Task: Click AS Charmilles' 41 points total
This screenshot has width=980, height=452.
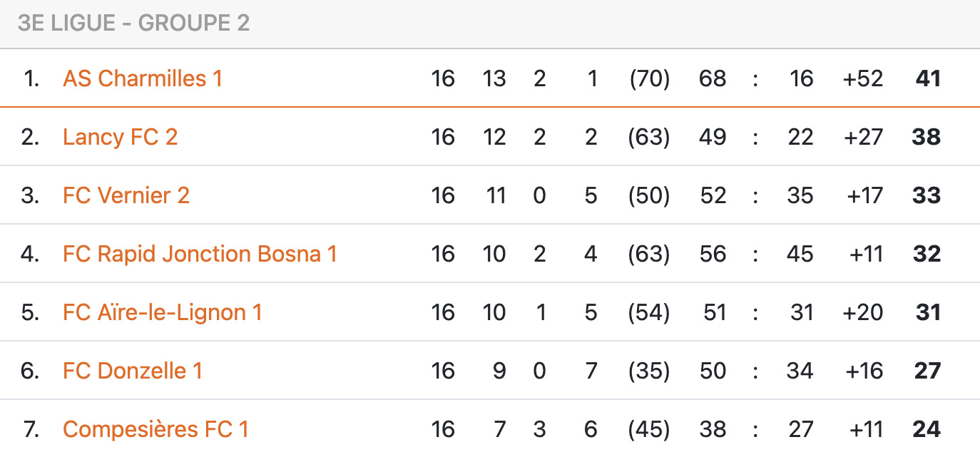Action: click(x=928, y=78)
